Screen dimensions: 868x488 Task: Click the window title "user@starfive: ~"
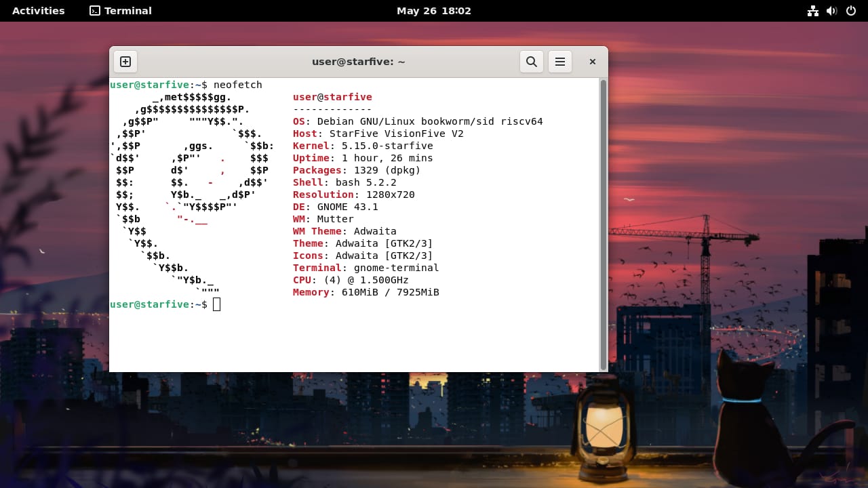358,62
